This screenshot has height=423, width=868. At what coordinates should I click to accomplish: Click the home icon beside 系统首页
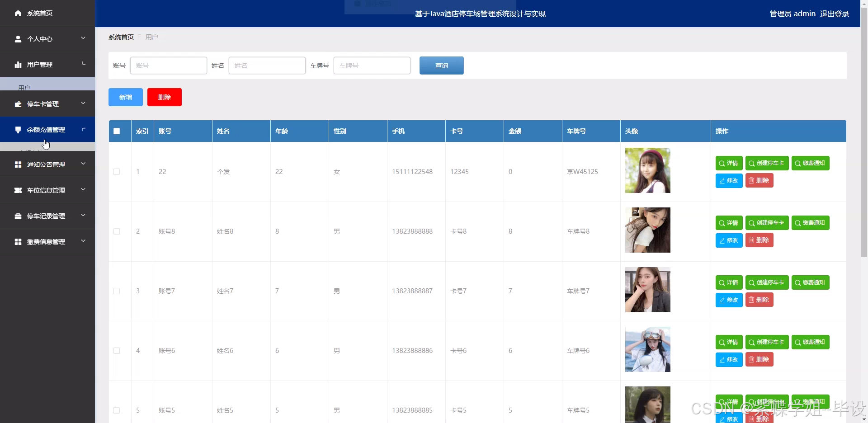[18, 13]
